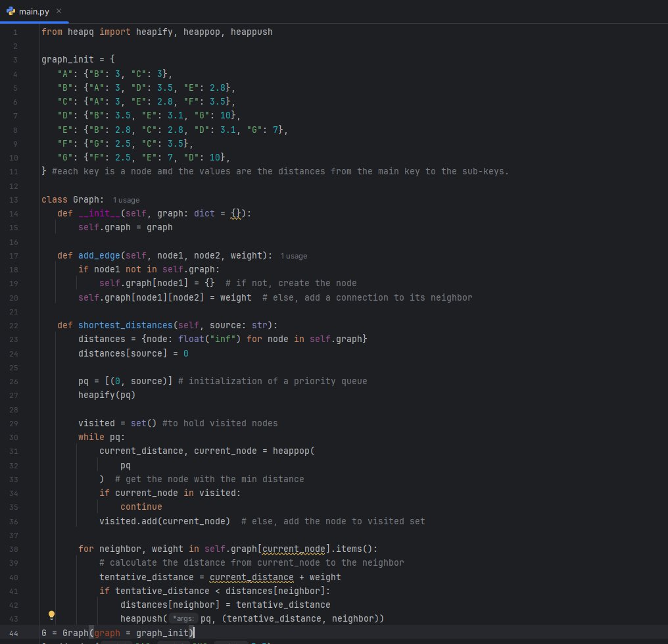Click the warning-underlined '{}' default argument
Image resolution: width=668 pixels, height=644 pixels.
click(235, 214)
